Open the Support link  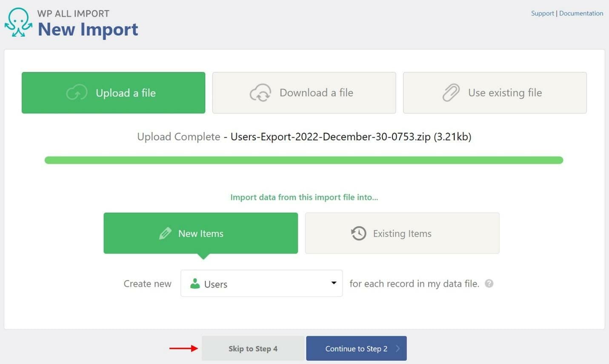(x=542, y=13)
